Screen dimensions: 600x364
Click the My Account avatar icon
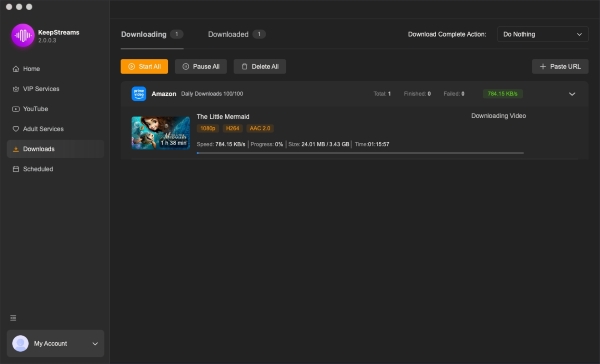coord(20,343)
